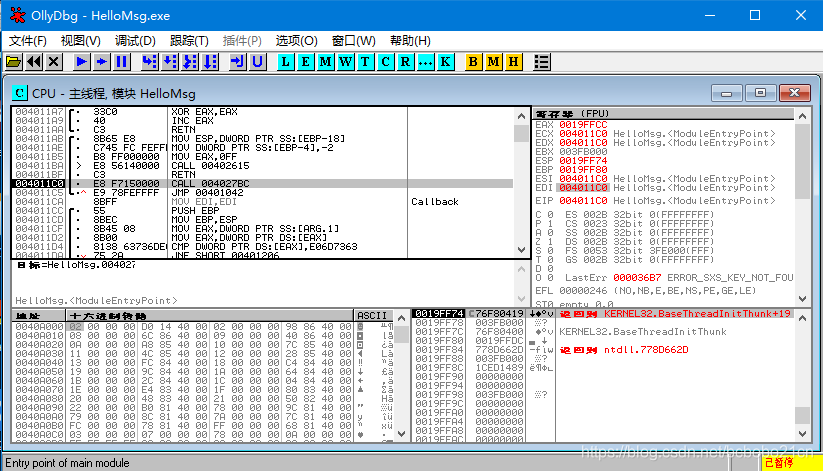Toggle the C flag value
The image size is (823, 471).
coord(550,215)
